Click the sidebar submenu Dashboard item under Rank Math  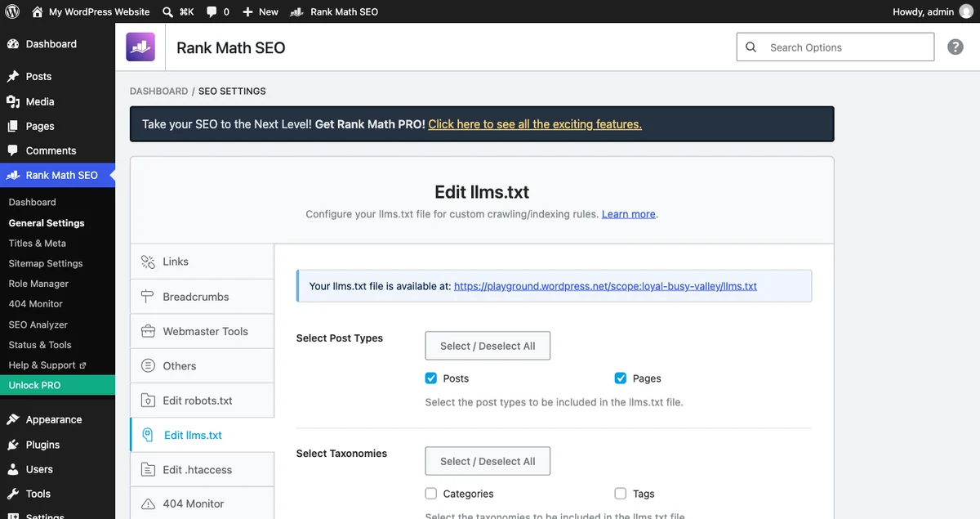point(33,202)
